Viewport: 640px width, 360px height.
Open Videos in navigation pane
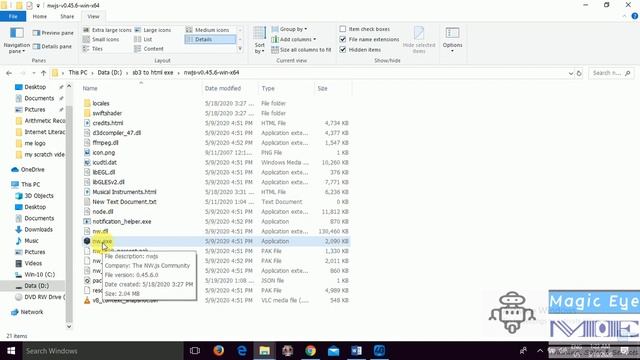[x=33, y=263]
